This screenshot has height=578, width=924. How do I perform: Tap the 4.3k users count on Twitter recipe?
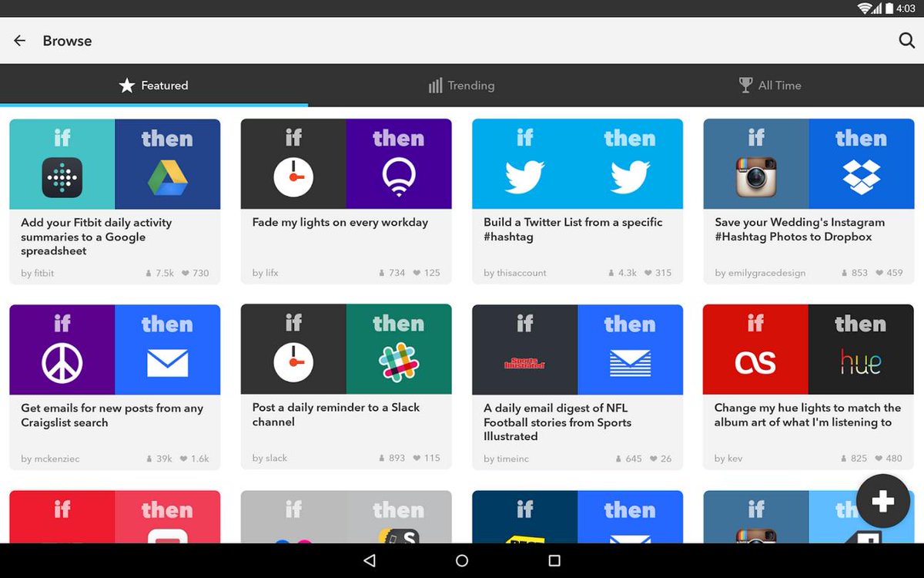coord(622,273)
